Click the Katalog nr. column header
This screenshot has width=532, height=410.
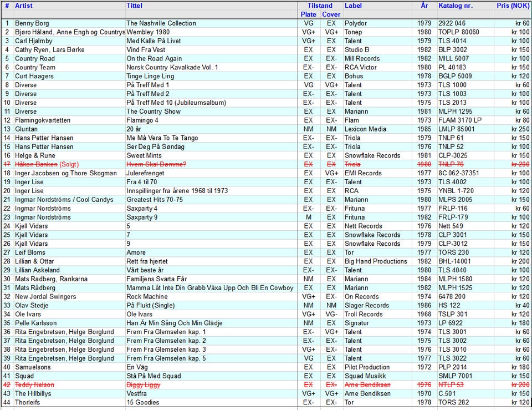tap(456, 6)
